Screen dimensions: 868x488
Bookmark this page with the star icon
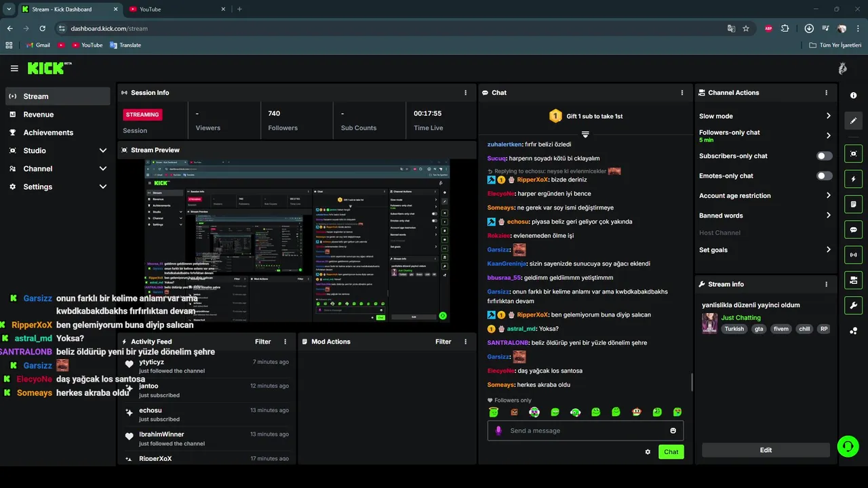tap(746, 28)
